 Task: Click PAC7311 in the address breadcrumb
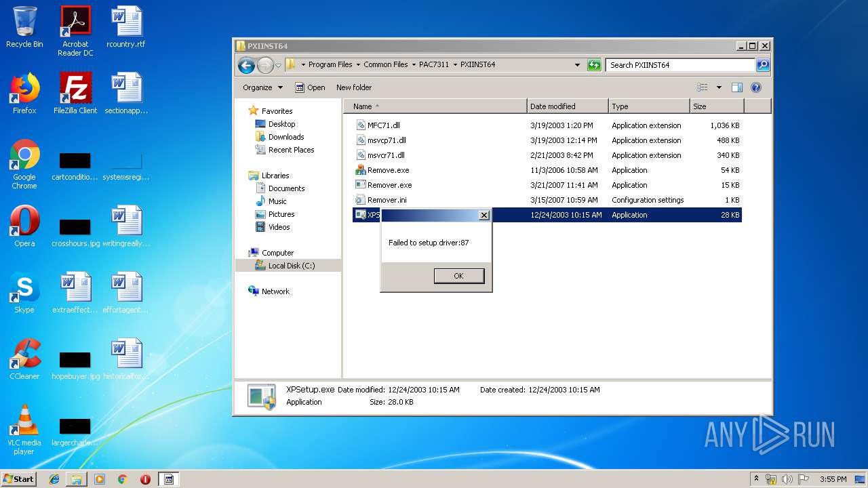pos(434,65)
